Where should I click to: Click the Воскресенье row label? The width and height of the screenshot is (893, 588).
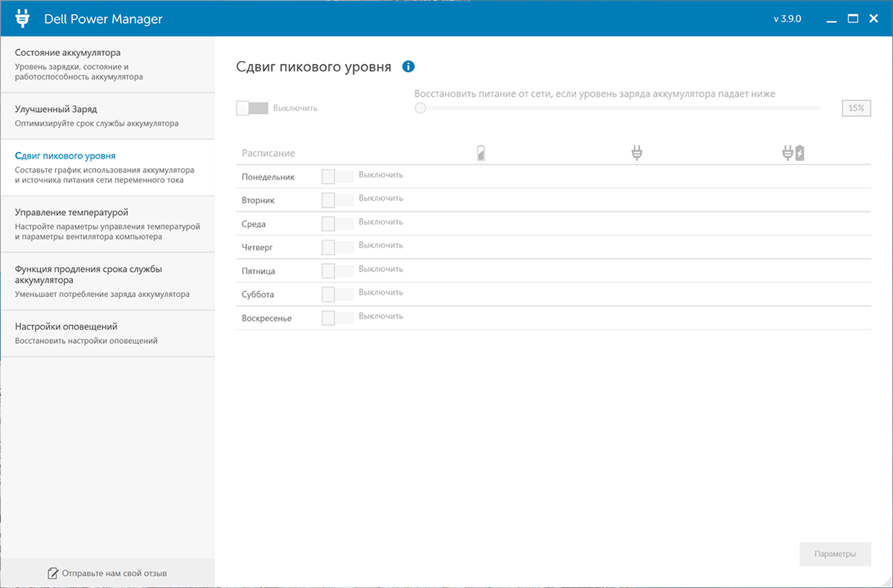(266, 319)
